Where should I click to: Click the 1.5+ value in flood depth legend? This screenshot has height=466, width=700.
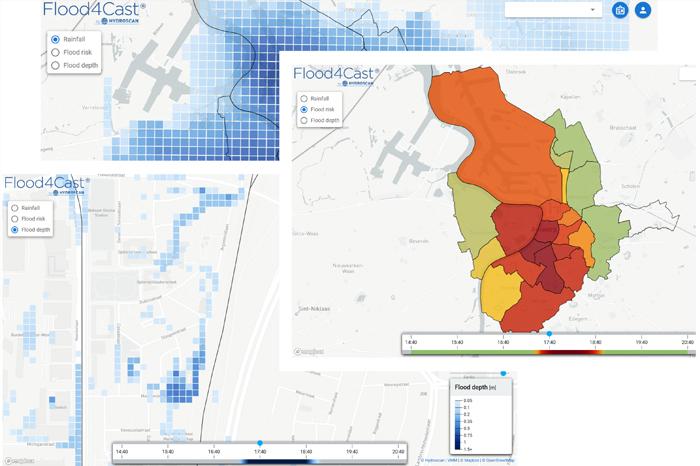[467, 449]
